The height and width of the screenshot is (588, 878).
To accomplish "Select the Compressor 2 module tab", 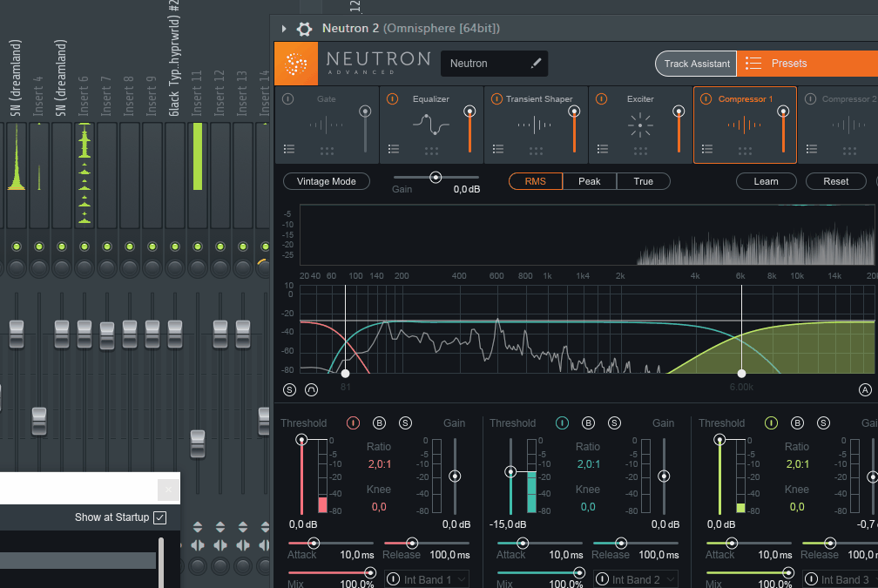I will tap(840, 125).
